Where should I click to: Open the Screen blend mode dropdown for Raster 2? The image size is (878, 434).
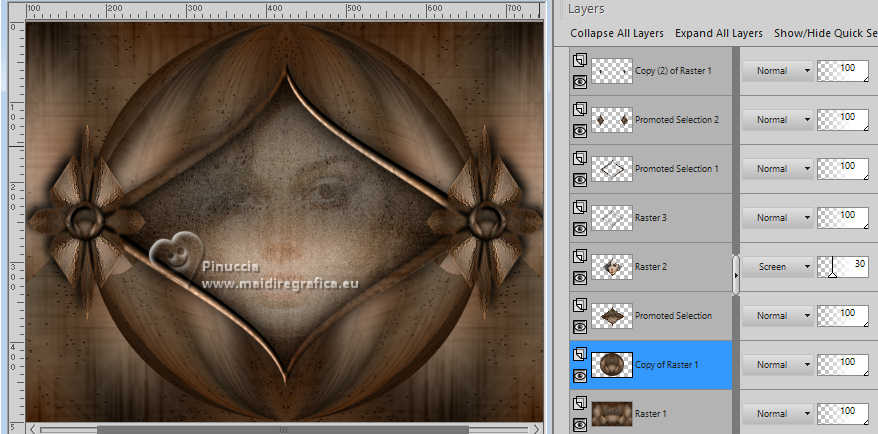(x=779, y=267)
